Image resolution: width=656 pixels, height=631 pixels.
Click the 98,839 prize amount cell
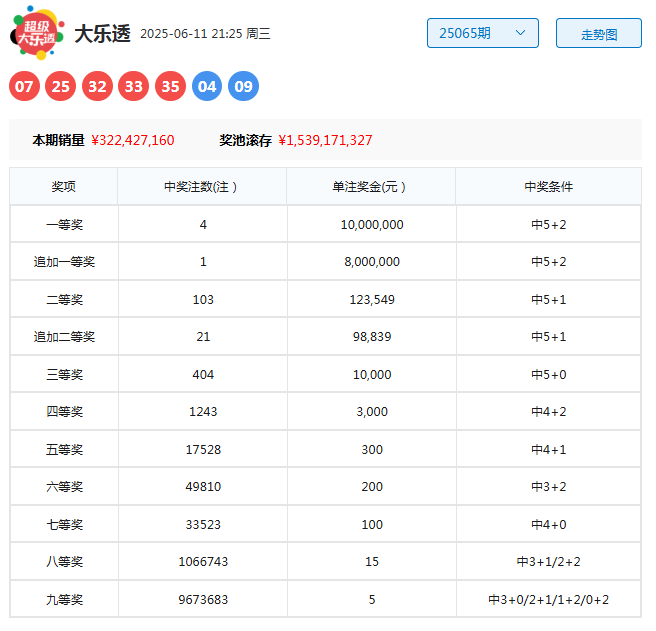372,336
